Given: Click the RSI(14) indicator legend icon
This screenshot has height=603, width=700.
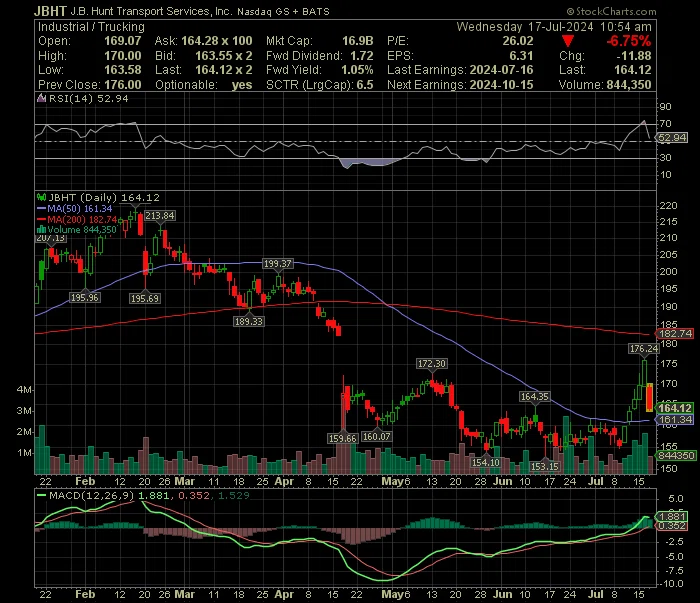Looking at the screenshot, I should pos(41,98).
